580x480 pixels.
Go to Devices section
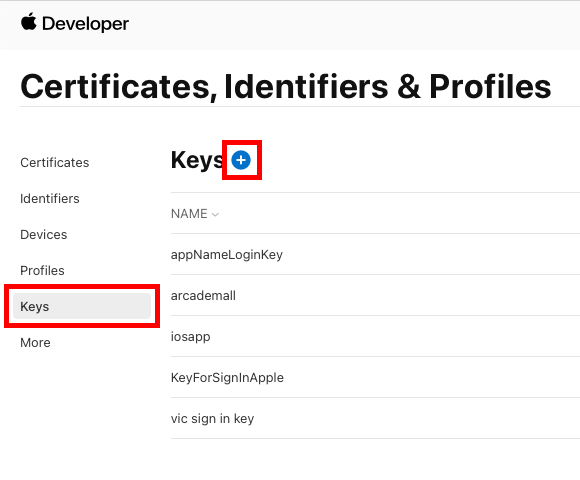44,234
